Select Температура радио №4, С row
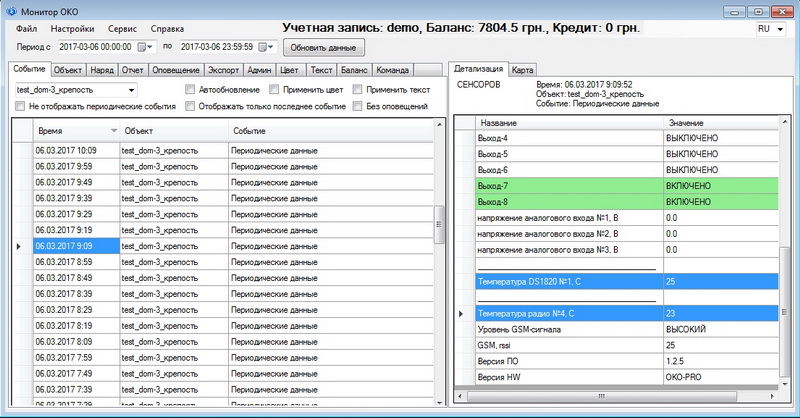 (627, 313)
